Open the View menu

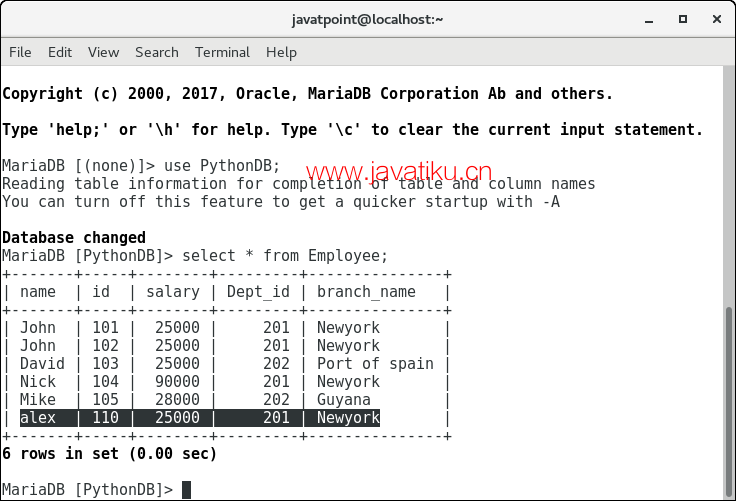(x=103, y=52)
